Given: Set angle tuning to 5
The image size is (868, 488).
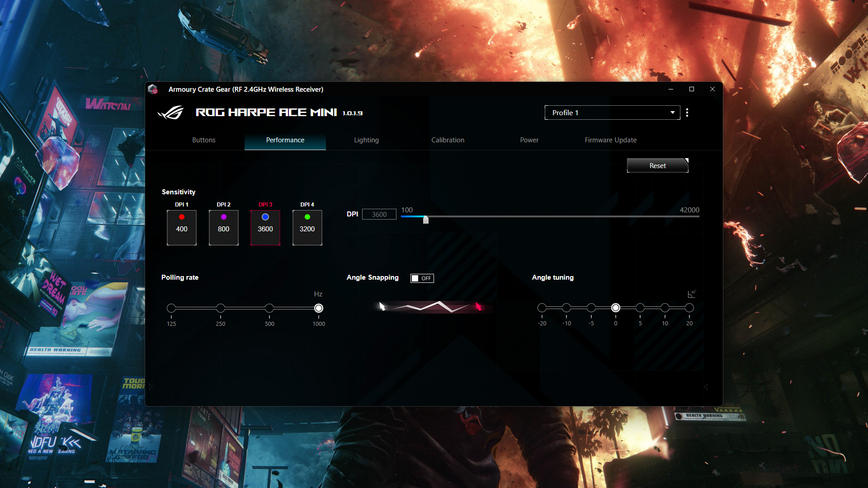Looking at the screenshot, I should click(640, 308).
